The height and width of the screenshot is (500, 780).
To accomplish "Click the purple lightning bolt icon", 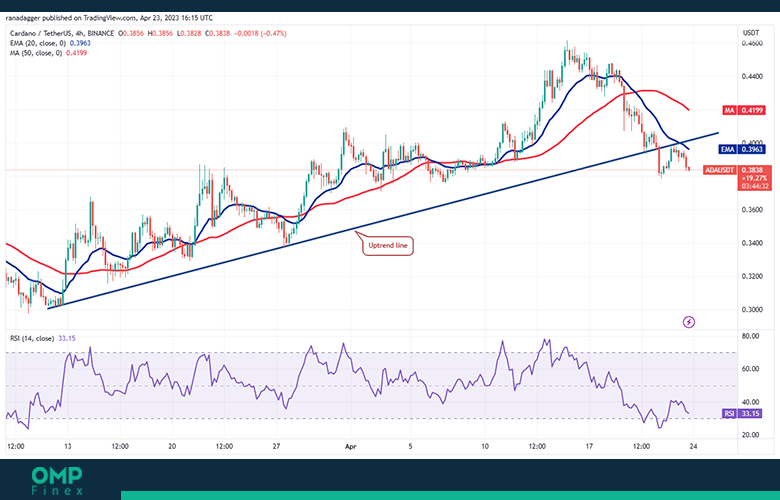I will click(688, 322).
